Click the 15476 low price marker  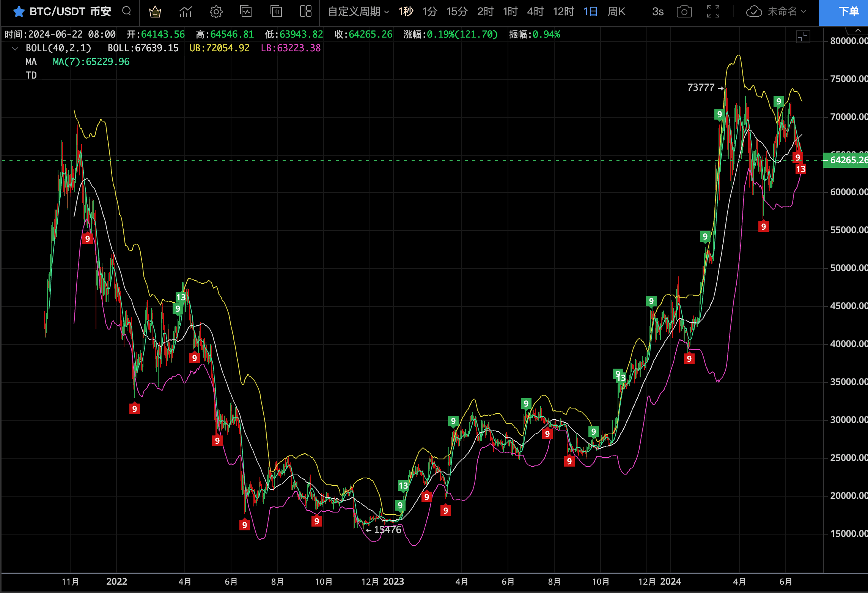pyautogui.click(x=387, y=530)
